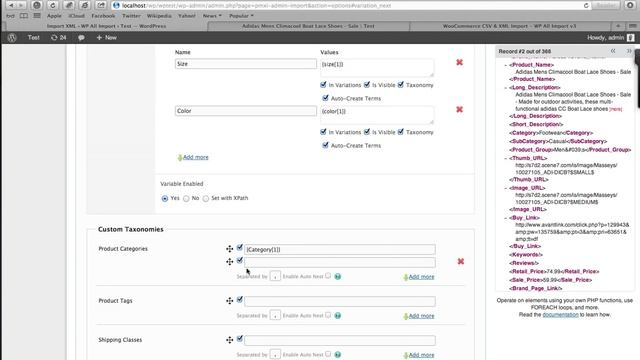Click Add more under attributes

(x=195, y=157)
